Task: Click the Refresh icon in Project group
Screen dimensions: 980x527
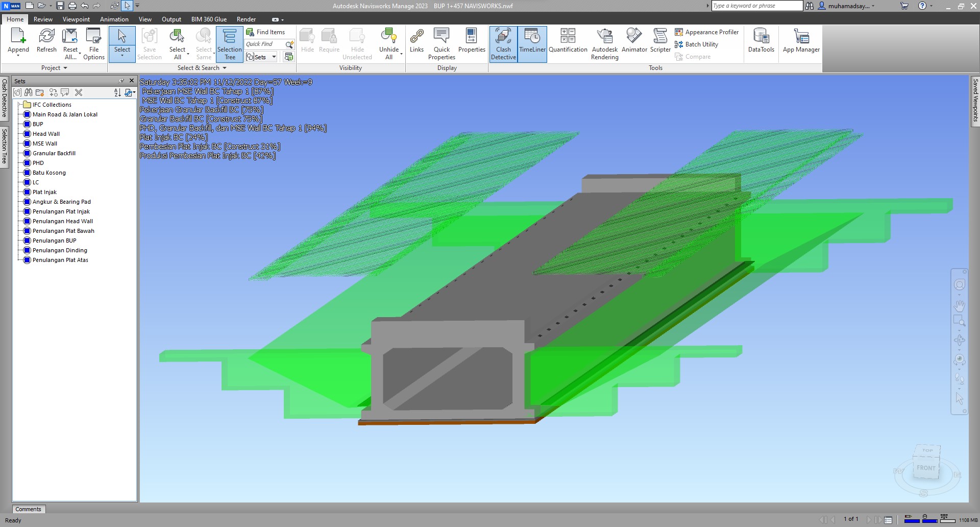Action: (46, 36)
